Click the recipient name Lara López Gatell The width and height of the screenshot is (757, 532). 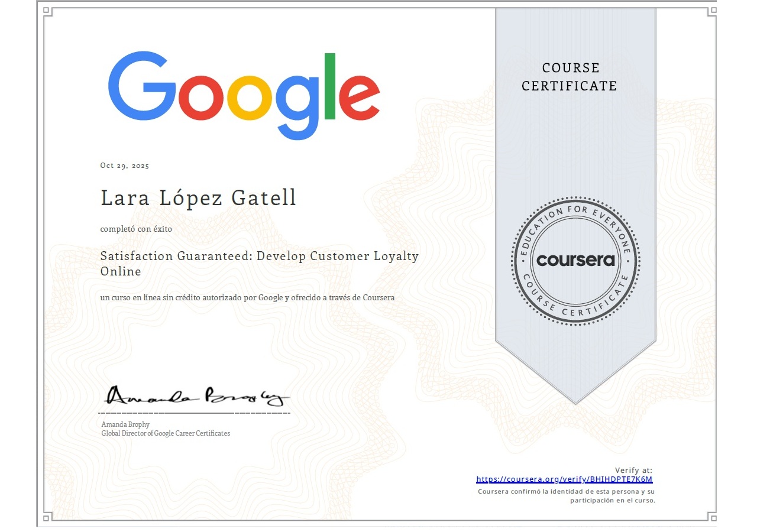tap(198, 198)
